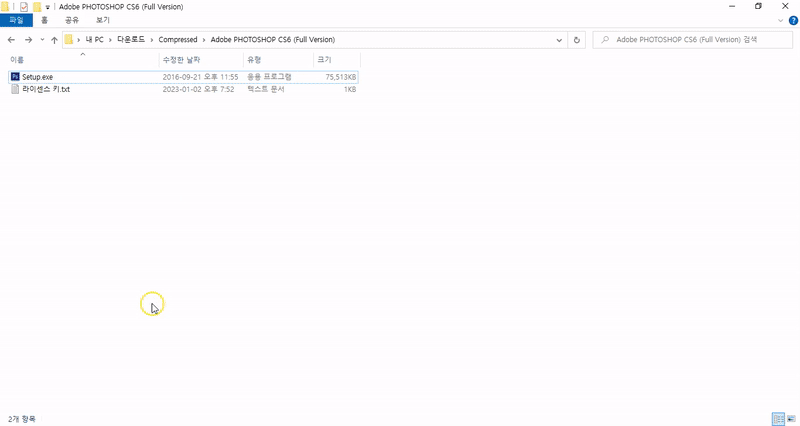Switch to the 보기 ribbon tab
Screen dimensions: 800x426
[103, 20]
